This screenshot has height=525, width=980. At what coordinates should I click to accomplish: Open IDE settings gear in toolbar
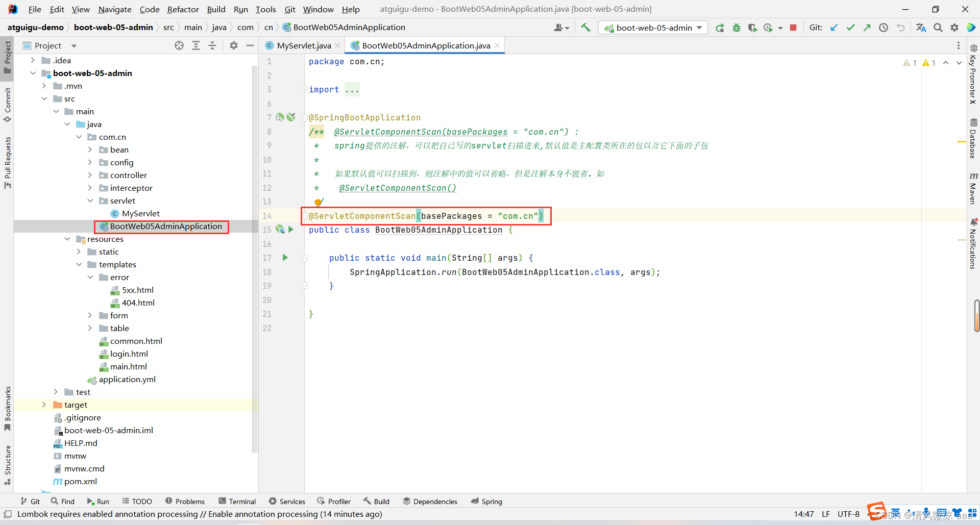pos(954,28)
